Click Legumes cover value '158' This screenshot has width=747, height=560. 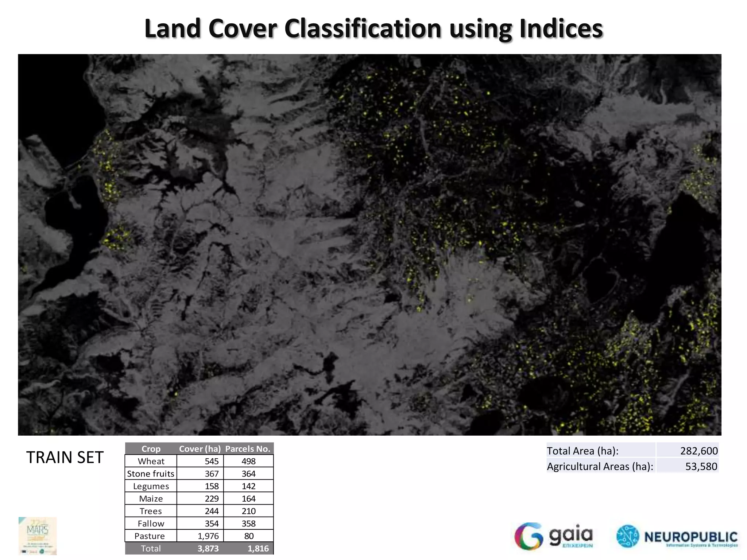212,486
